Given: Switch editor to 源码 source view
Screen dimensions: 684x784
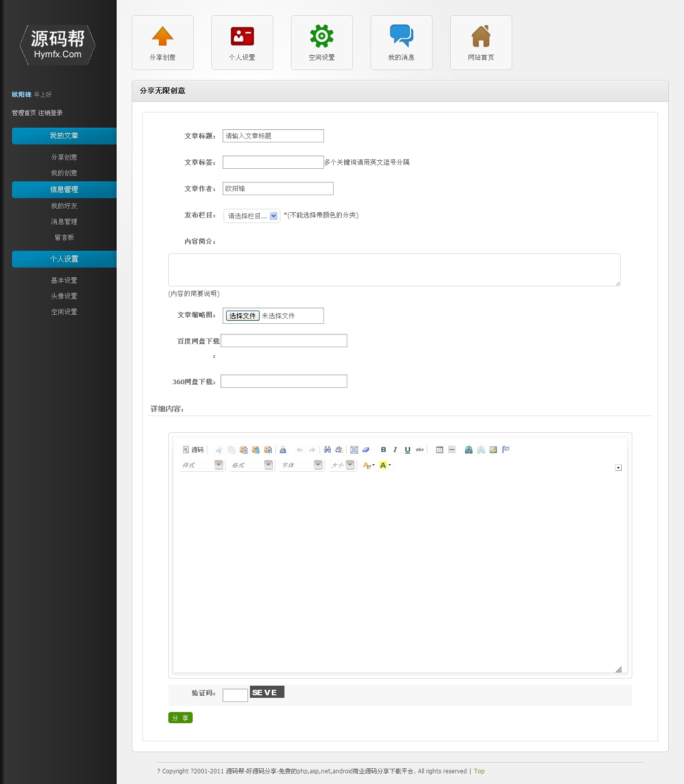Looking at the screenshot, I should pyautogui.click(x=193, y=450).
